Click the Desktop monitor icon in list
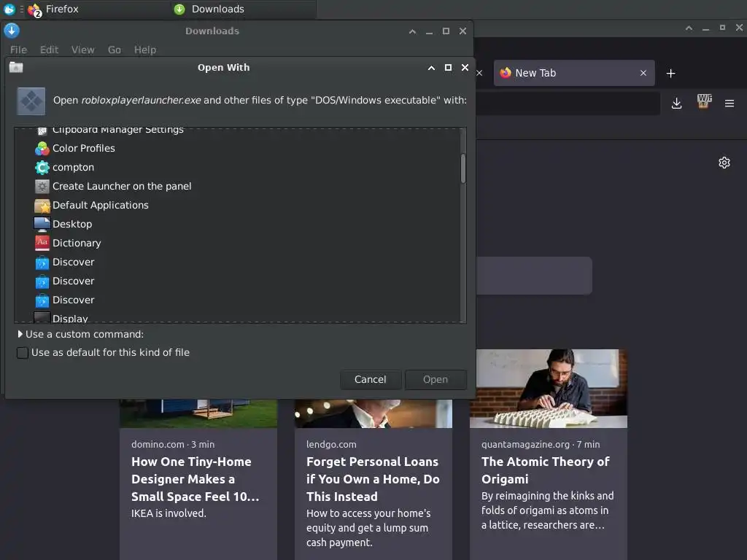Viewport: 747px width, 560px height. tap(42, 225)
